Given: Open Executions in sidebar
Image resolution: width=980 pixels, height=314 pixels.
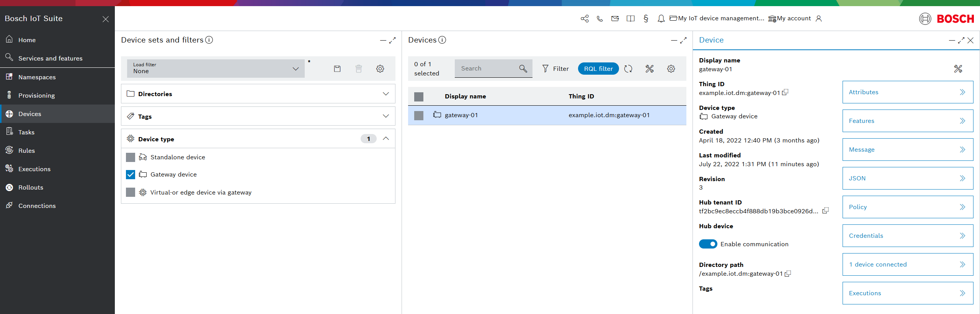Looking at the screenshot, I should pyautogui.click(x=57, y=169).
